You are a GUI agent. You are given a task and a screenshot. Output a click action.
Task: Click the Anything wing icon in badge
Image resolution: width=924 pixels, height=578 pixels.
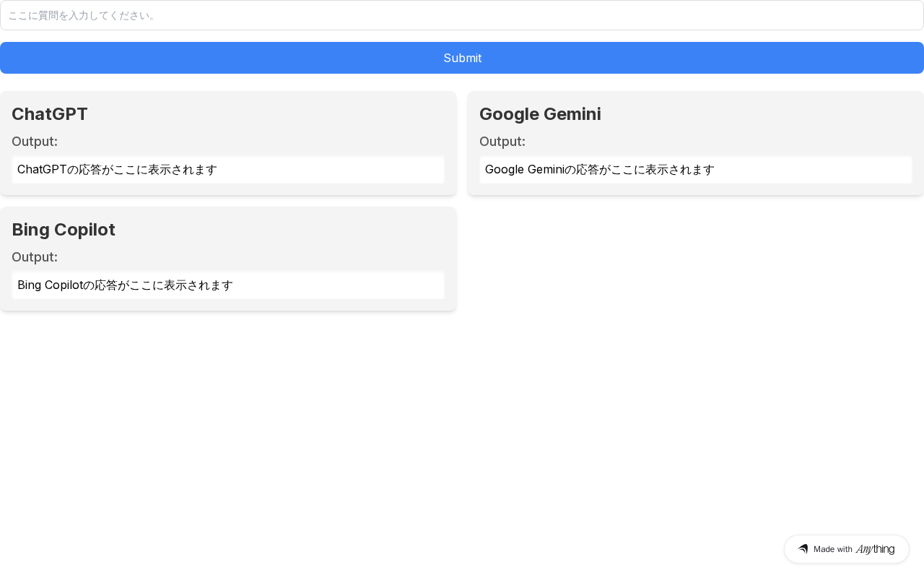tap(803, 549)
